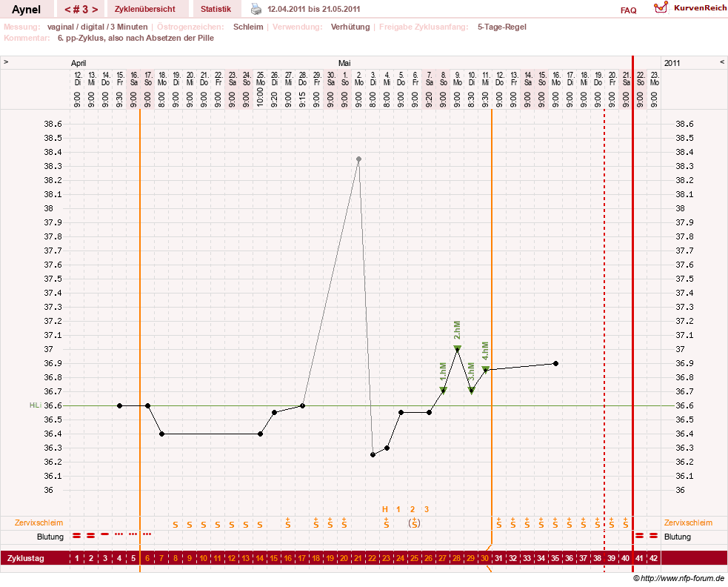Open the Statistik tab

point(216,9)
